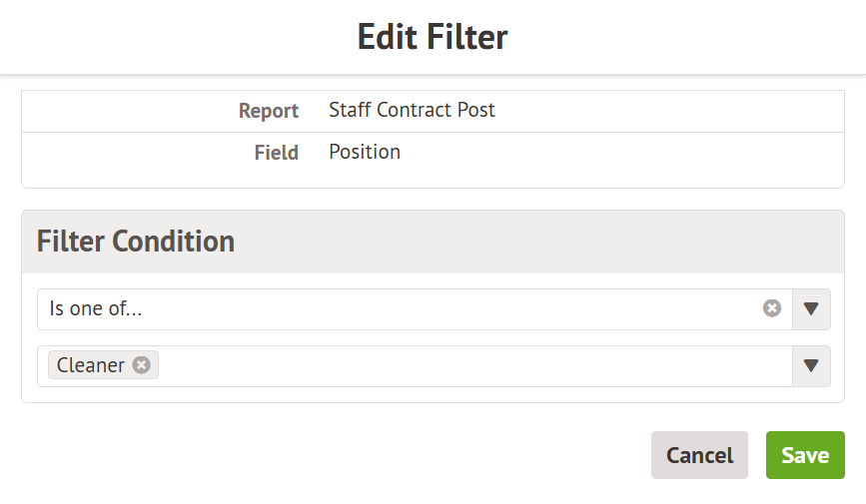The image size is (866, 504).
Task: Click empty space in the values field beside Cleaner
Action: tap(469, 366)
